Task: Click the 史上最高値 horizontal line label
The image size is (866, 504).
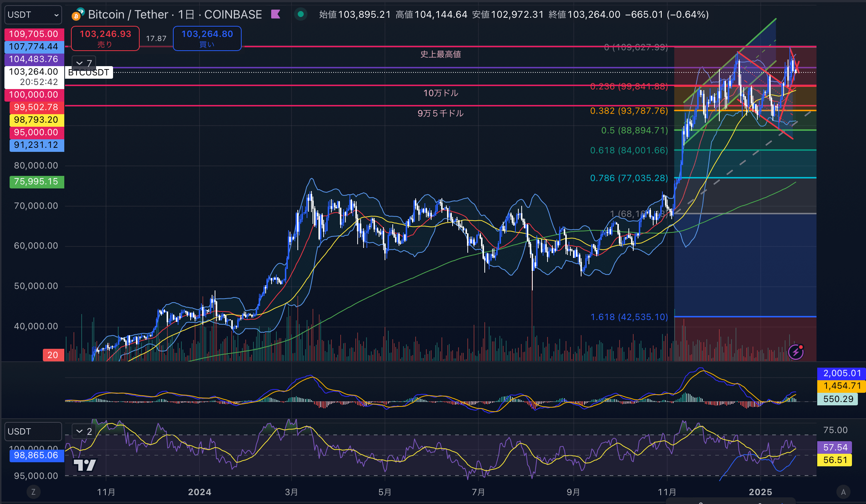Action: [440, 54]
